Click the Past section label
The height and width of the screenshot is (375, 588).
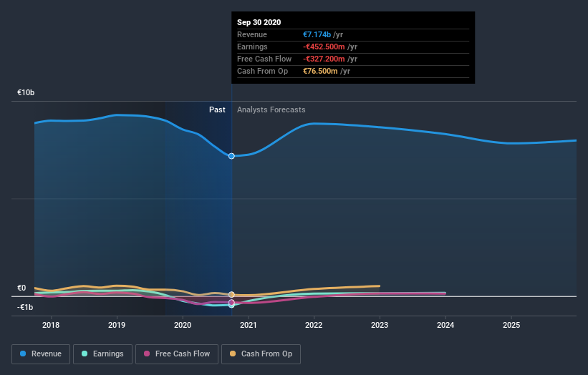(x=217, y=109)
